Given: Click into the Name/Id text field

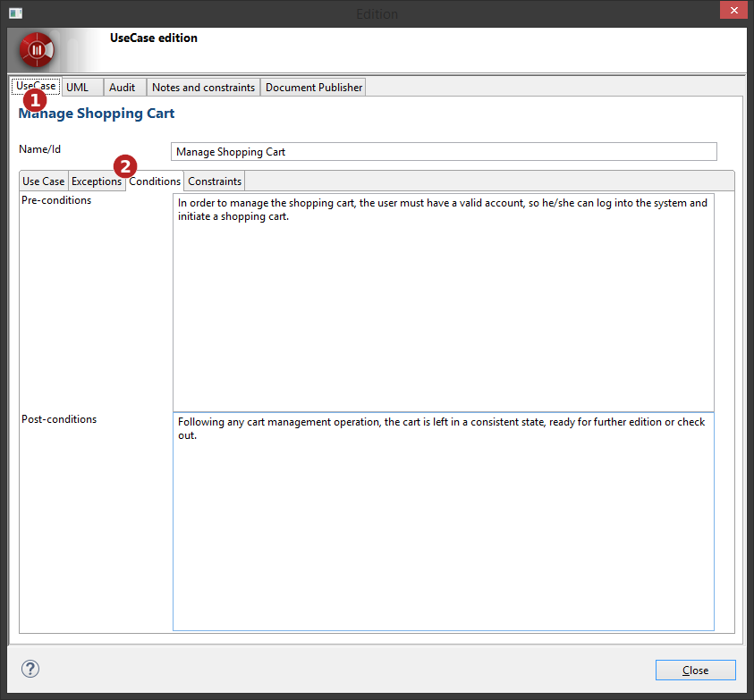Looking at the screenshot, I should click(444, 152).
